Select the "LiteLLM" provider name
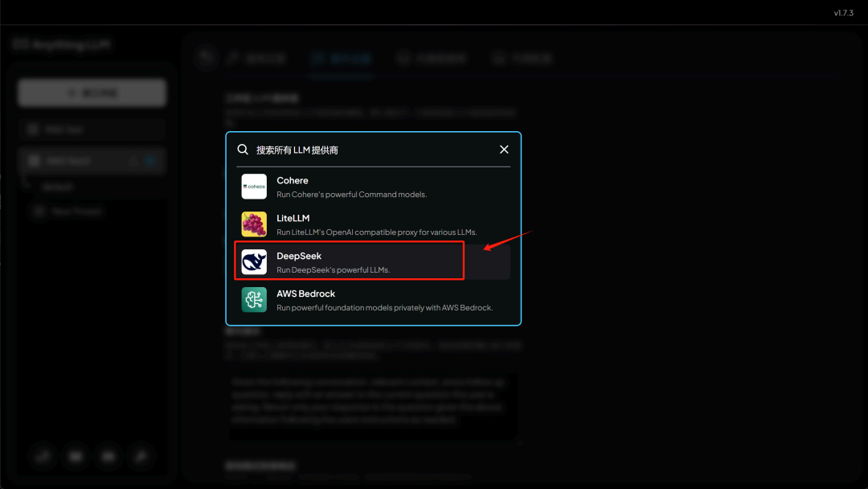The height and width of the screenshot is (489, 868). coord(293,218)
